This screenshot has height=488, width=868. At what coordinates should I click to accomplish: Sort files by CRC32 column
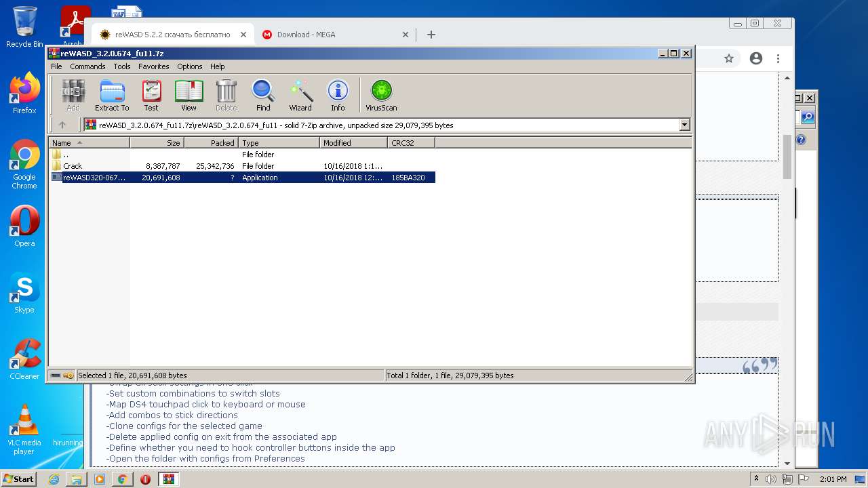411,143
